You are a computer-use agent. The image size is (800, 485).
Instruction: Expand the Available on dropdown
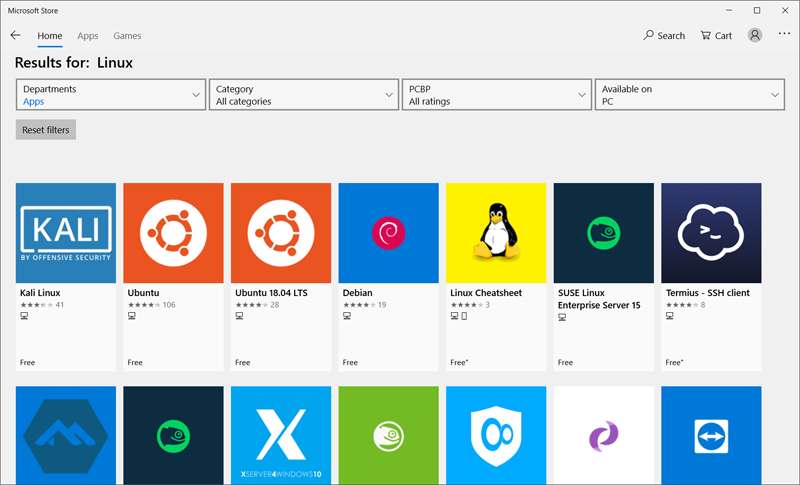click(x=689, y=95)
